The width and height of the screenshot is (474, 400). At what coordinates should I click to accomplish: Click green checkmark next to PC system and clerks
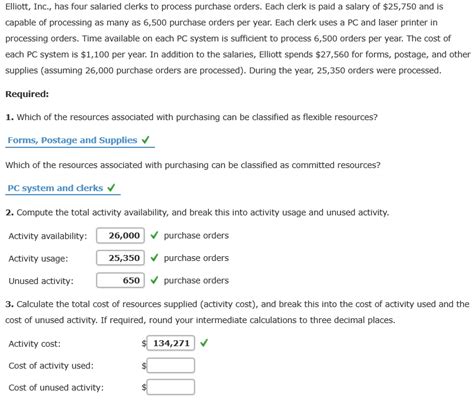coord(111,188)
